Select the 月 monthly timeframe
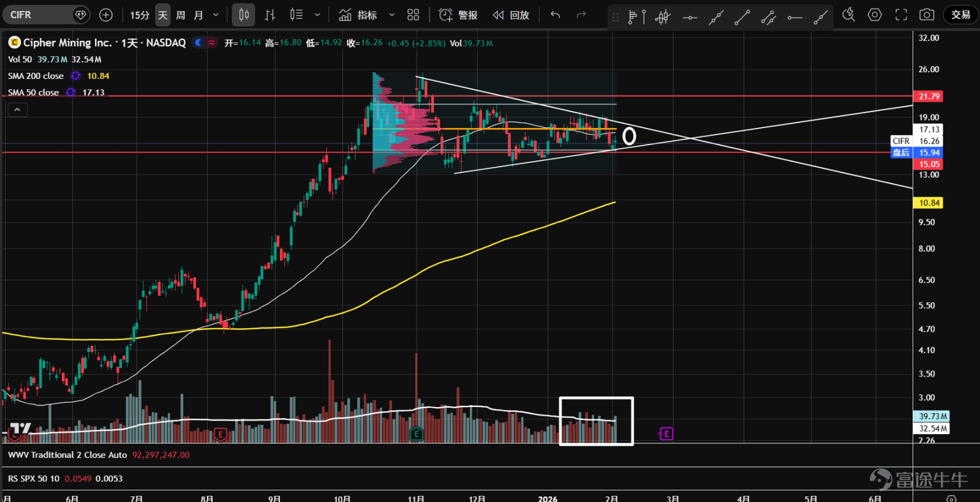This screenshot has width=980, height=502. click(x=198, y=15)
